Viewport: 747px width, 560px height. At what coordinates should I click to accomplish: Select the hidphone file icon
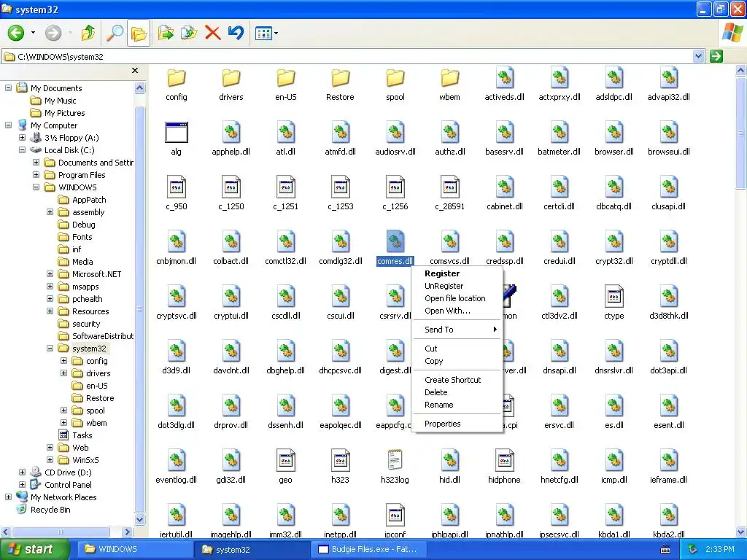[x=505, y=461]
